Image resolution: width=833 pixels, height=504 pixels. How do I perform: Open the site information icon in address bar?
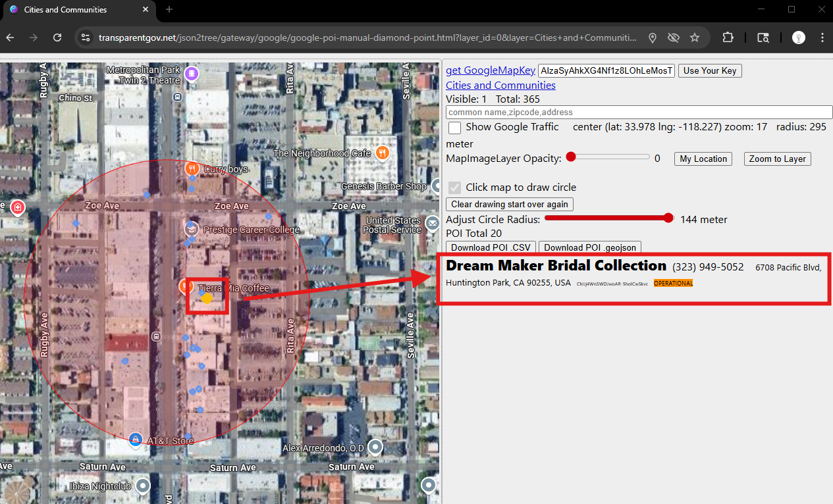(86, 38)
